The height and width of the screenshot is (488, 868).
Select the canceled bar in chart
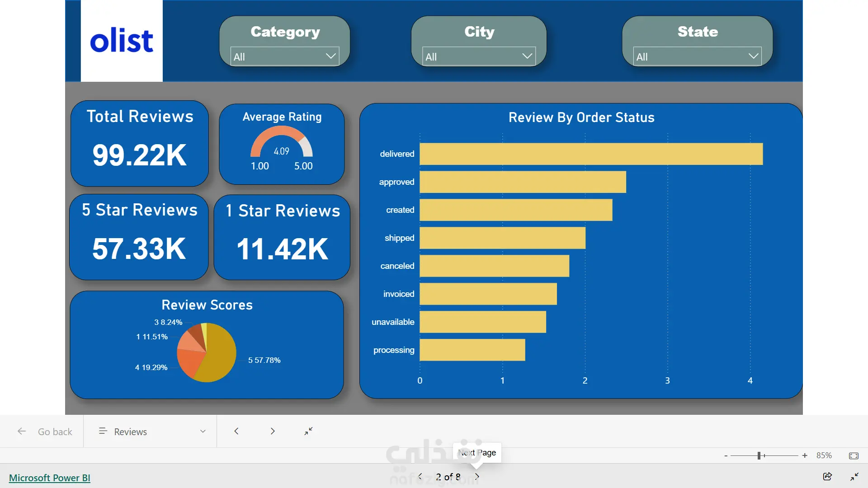coord(495,266)
